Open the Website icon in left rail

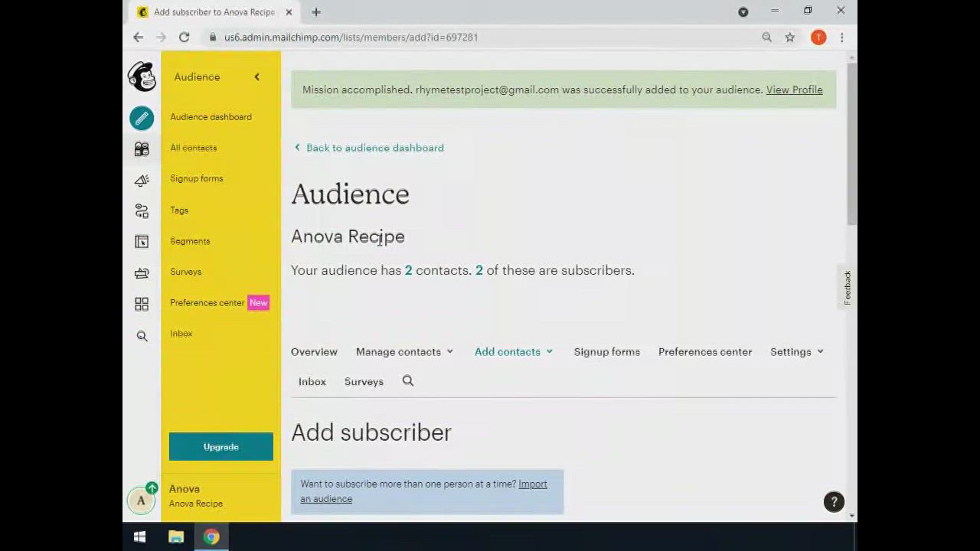(x=142, y=242)
